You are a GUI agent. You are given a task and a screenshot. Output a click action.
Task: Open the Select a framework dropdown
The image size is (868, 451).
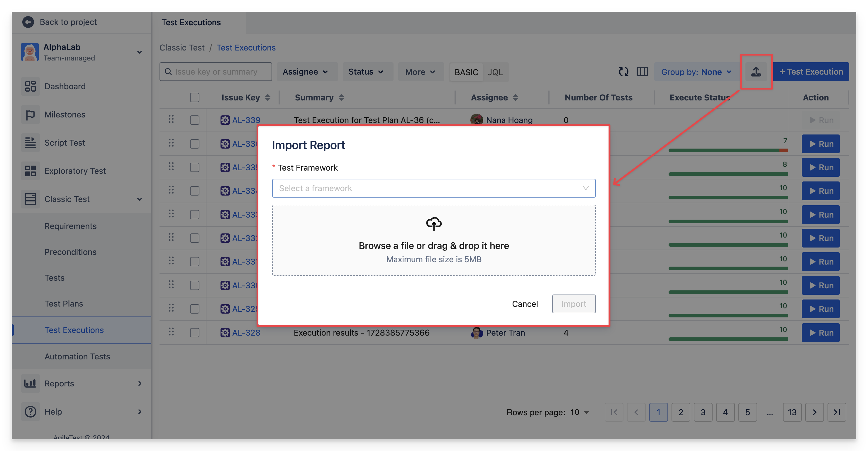pos(434,188)
